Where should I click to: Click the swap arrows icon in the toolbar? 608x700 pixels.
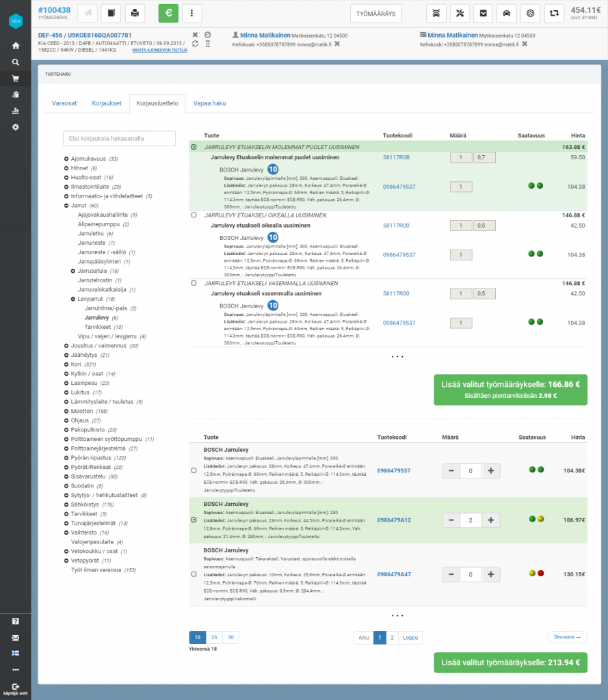[554, 14]
